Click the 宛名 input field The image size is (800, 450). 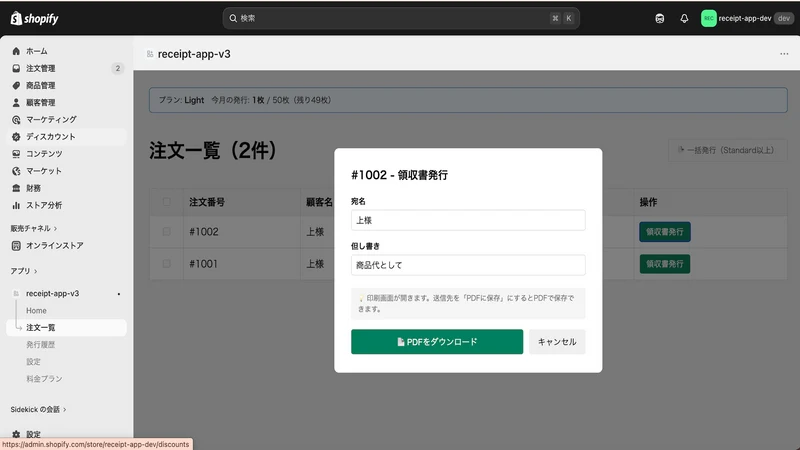click(x=468, y=220)
